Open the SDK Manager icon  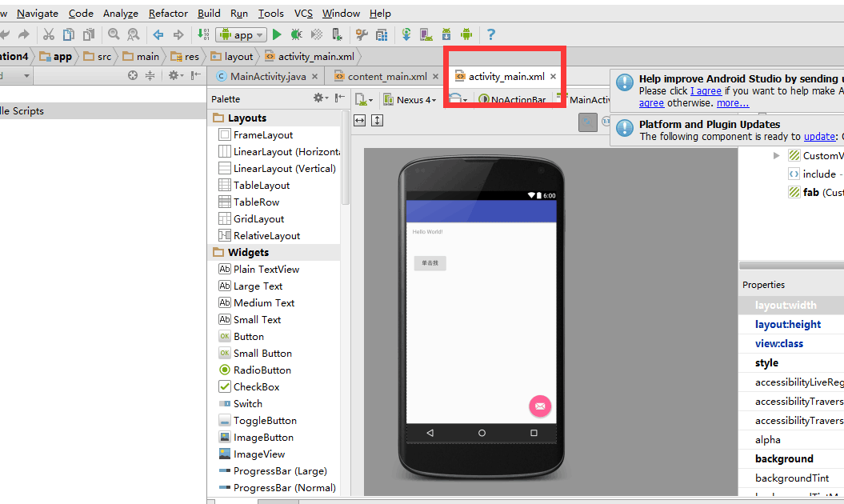446,35
